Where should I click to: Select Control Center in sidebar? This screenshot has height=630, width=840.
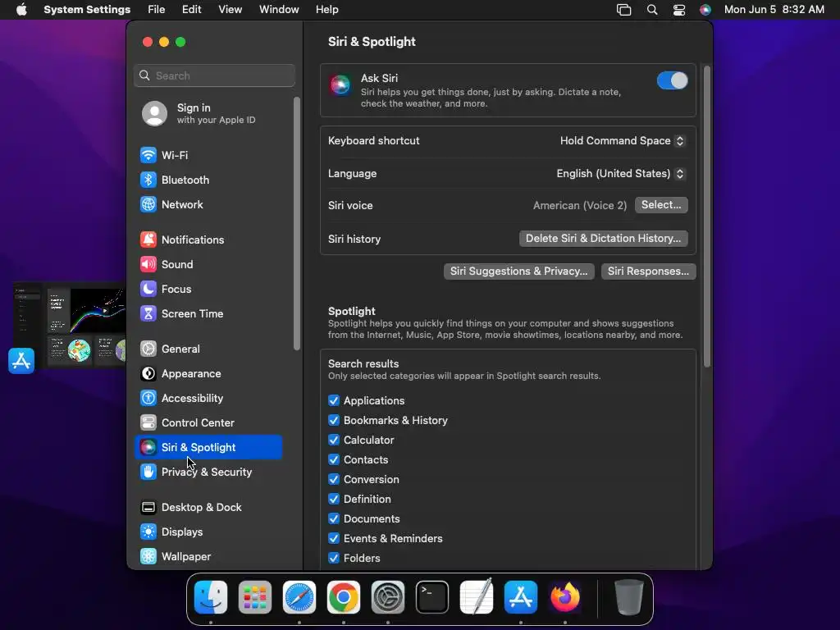[x=208, y=423]
